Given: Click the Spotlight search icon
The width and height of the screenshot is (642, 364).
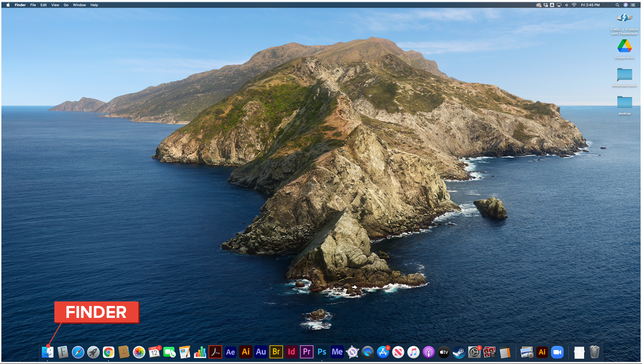Looking at the screenshot, I should pos(617,5).
